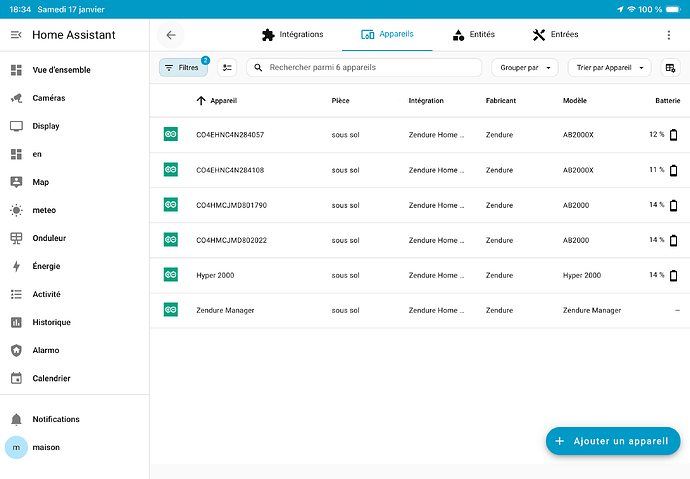Expand the Trier par Appareil dropdown

(x=608, y=68)
